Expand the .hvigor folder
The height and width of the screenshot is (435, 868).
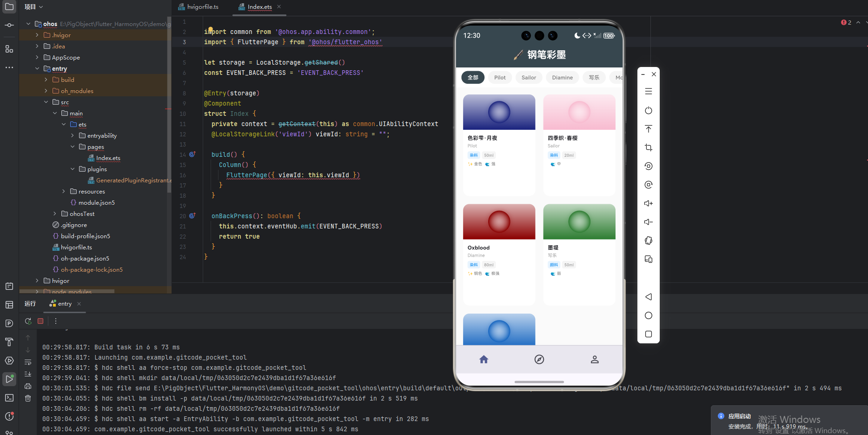tap(37, 35)
